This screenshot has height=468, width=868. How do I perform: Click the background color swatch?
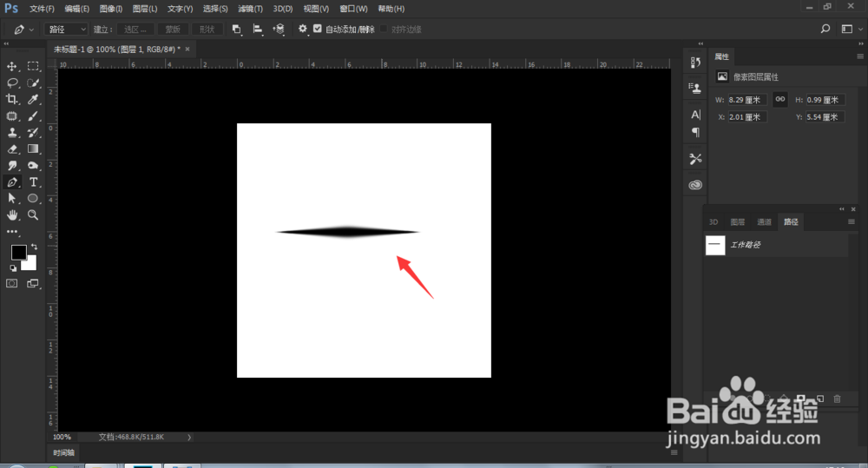[x=30, y=264]
